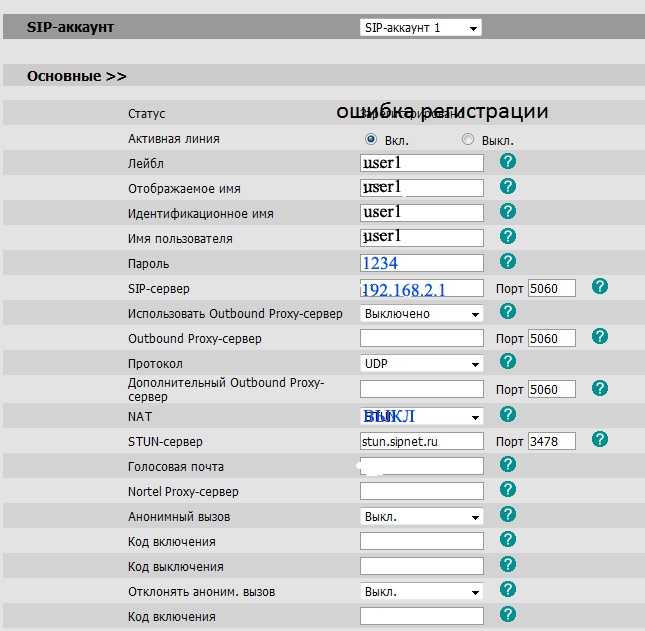Click the Пароль input field
Screen dimensions: 645x631
coord(422,263)
